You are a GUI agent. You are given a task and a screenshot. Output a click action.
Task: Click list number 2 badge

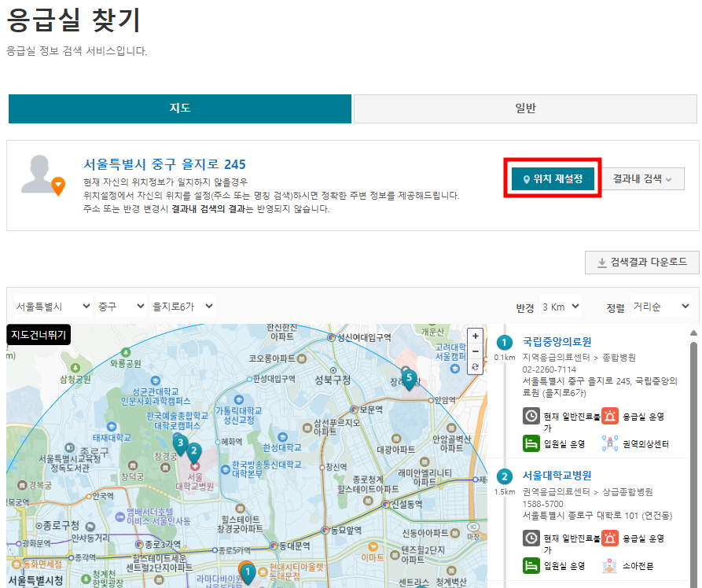[505, 476]
